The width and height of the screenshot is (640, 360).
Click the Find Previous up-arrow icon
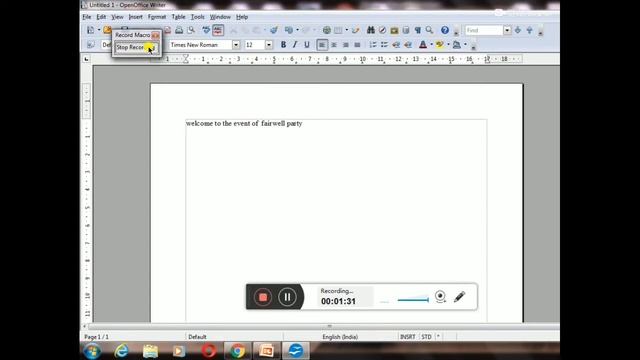[x=529, y=30]
